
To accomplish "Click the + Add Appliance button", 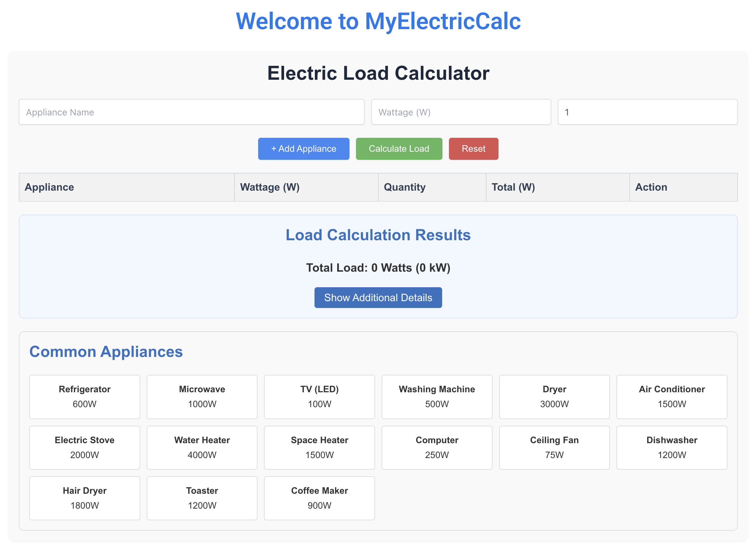I will pos(304,148).
